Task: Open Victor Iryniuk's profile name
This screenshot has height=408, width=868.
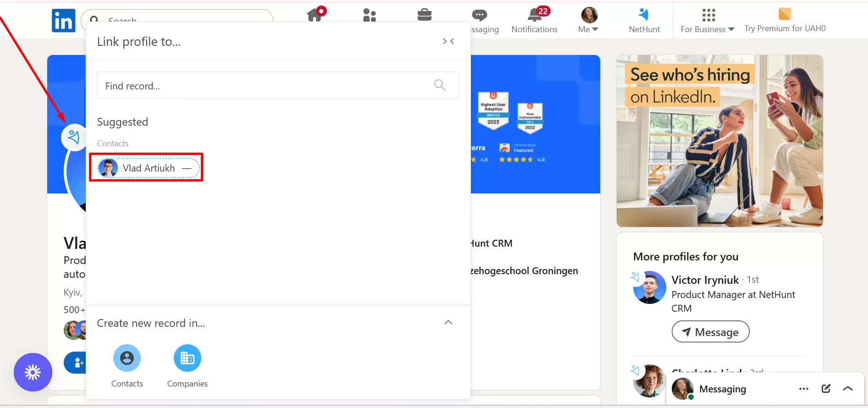Action: [705, 280]
